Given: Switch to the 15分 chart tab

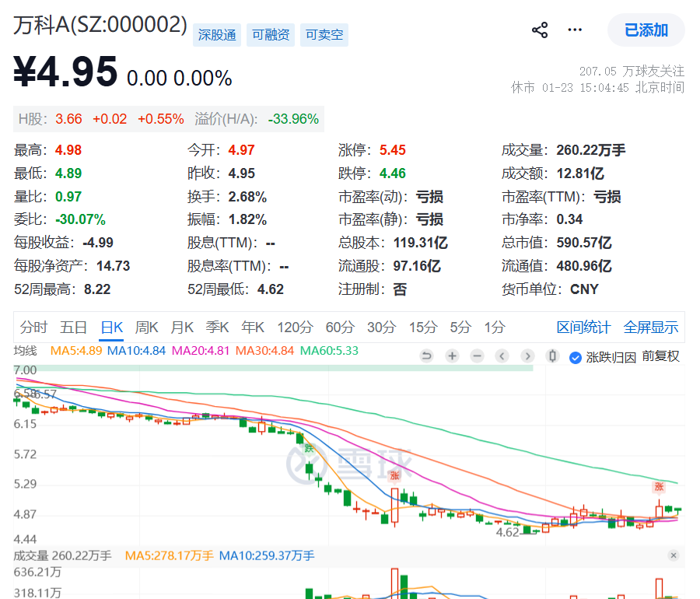Looking at the screenshot, I should 423,328.
